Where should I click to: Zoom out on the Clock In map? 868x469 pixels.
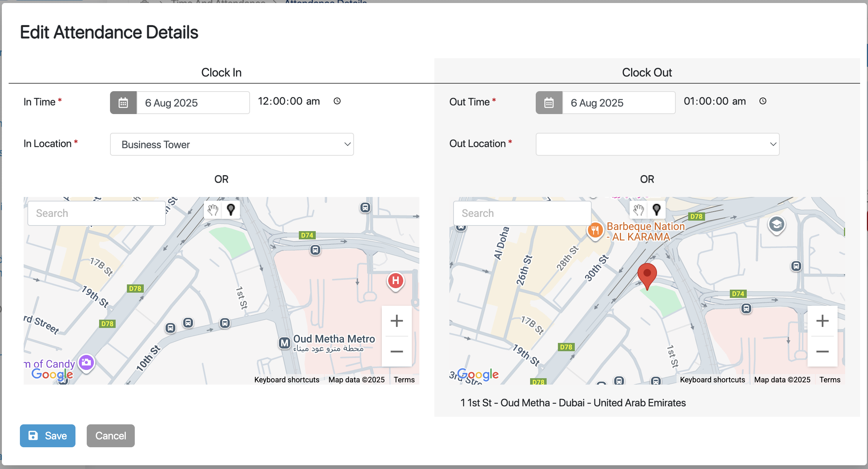(396, 352)
